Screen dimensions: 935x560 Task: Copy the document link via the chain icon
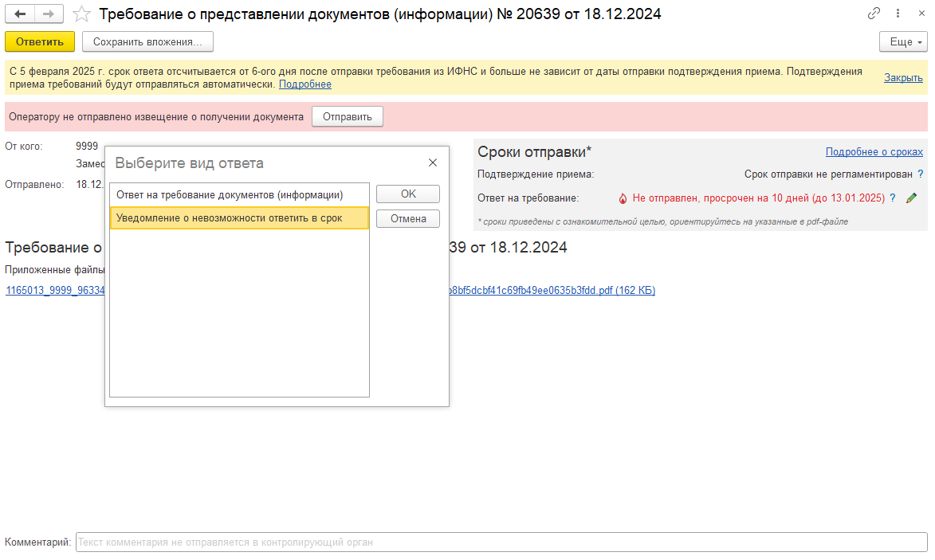pyautogui.click(x=874, y=14)
